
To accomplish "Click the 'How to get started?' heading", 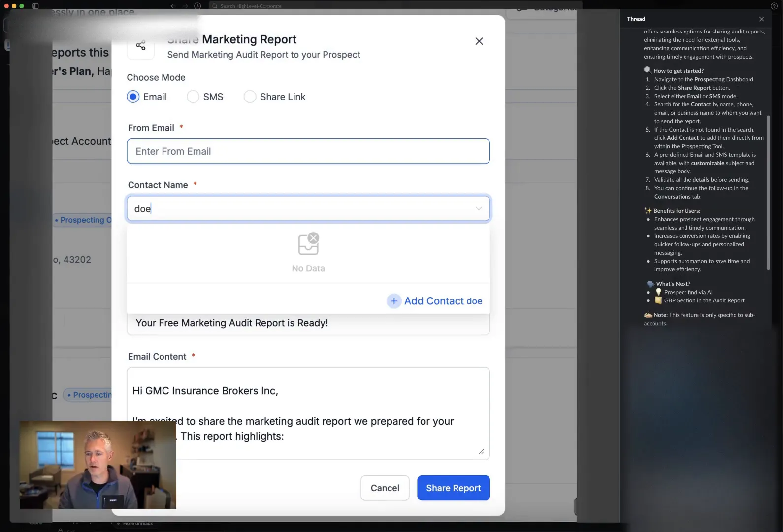I will point(679,71).
